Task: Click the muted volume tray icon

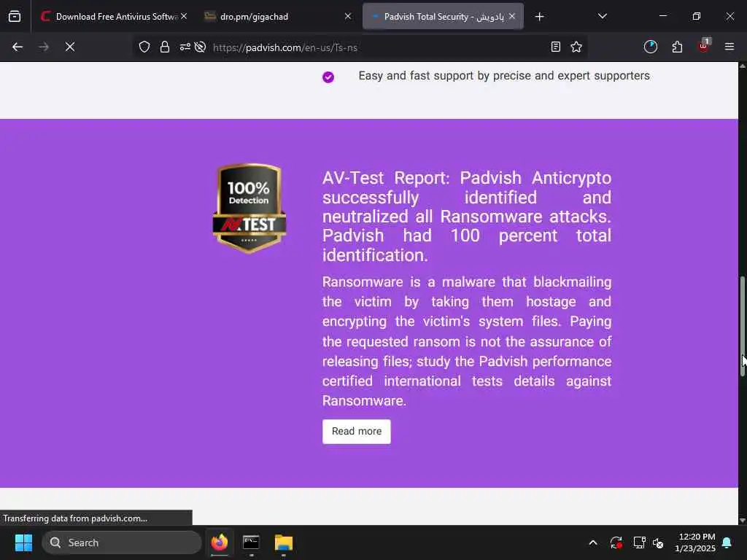Action: pos(659,542)
